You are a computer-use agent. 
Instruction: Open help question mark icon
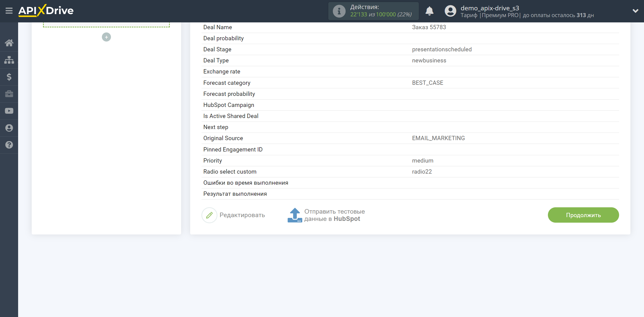click(9, 145)
